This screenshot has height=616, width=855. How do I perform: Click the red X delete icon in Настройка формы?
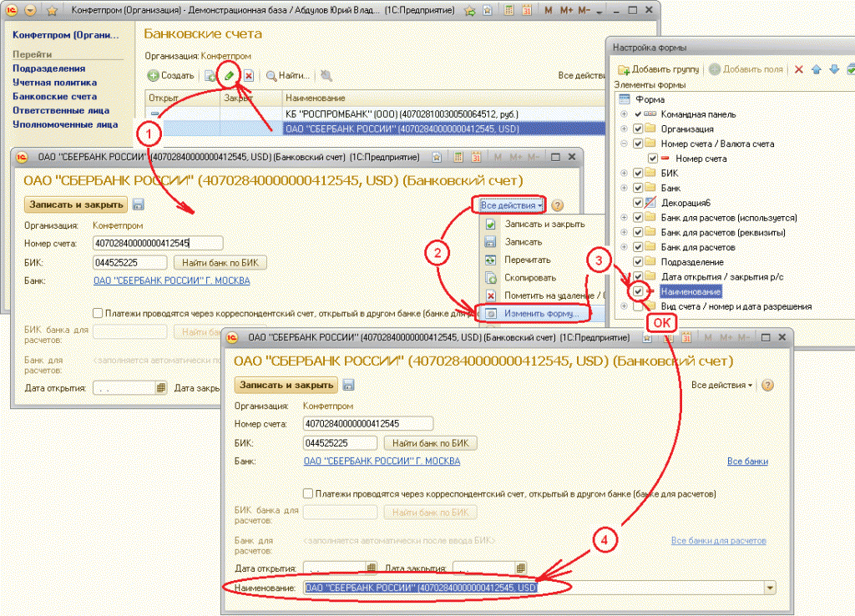[x=798, y=69]
